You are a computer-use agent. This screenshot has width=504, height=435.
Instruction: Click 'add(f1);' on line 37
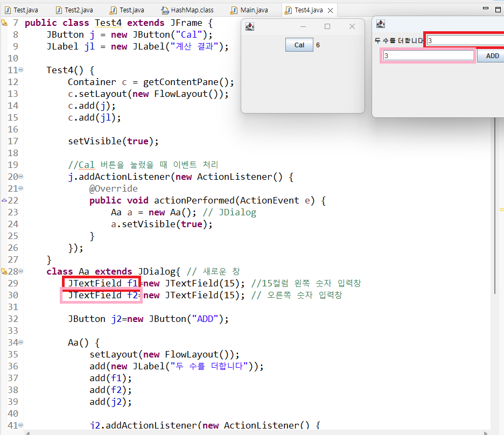click(110, 378)
